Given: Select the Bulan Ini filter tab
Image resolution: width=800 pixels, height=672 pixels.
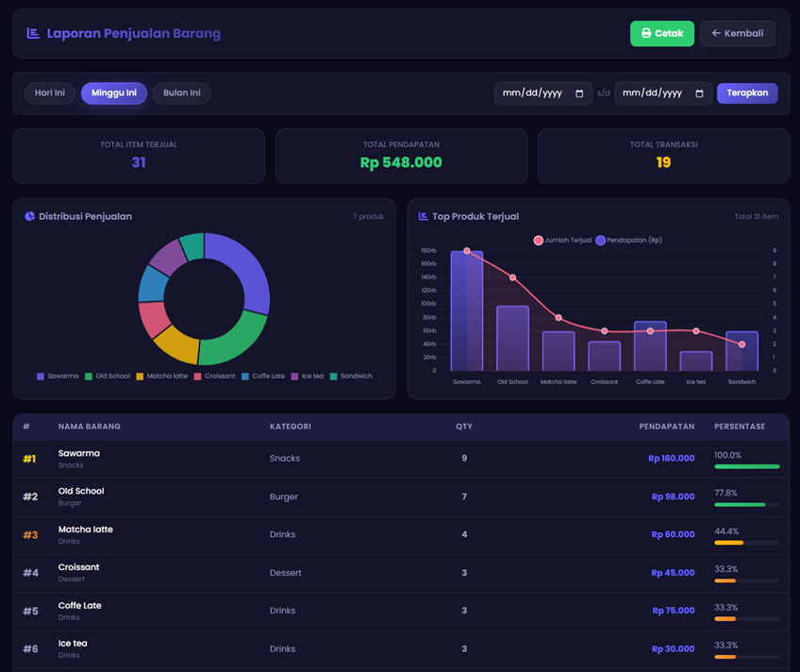Looking at the screenshot, I should 182,93.
